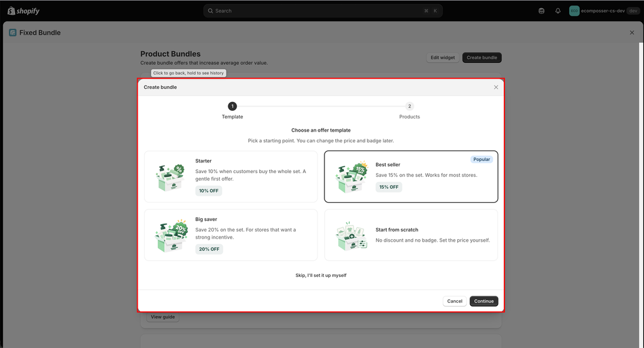Image resolution: width=644 pixels, height=348 pixels.
Task: Select the Big saver template card
Action: click(231, 235)
